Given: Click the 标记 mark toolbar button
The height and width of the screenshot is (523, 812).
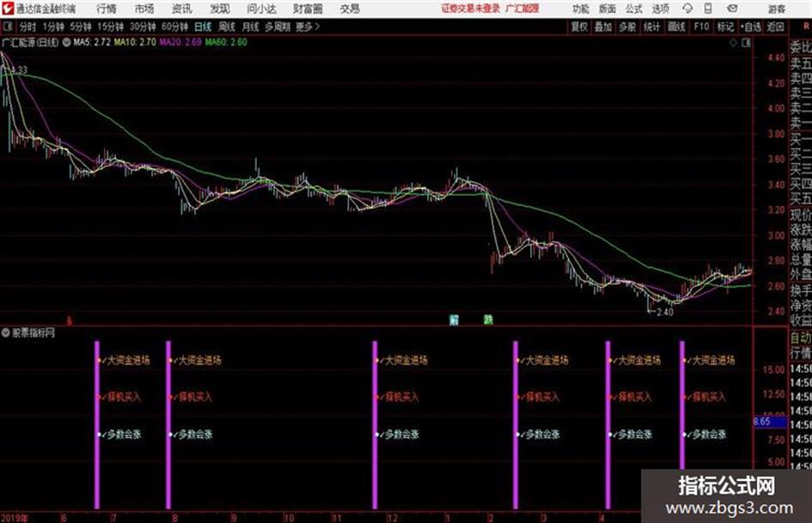Looking at the screenshot, I should coord(725,27).
